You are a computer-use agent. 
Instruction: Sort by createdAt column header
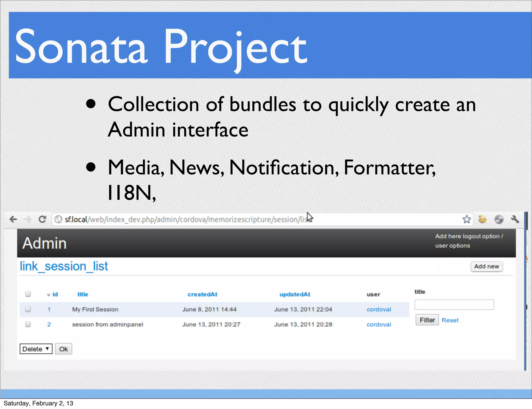(x=202, y=294)
